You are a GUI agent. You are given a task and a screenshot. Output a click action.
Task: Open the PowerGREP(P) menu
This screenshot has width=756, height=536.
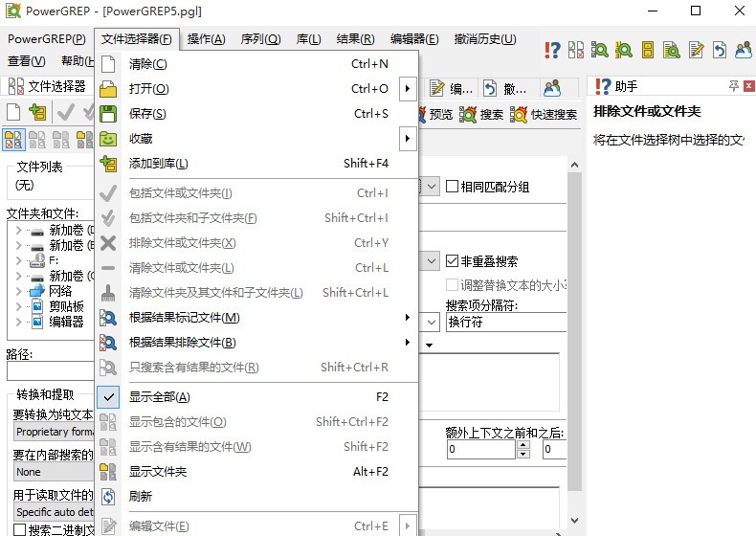pos(47,39)
